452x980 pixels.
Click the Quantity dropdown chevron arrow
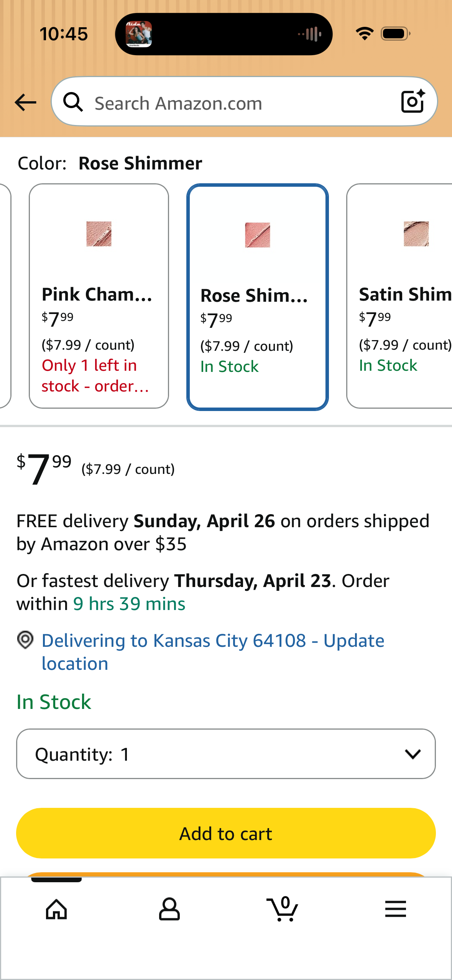click(x=413, y=754)
